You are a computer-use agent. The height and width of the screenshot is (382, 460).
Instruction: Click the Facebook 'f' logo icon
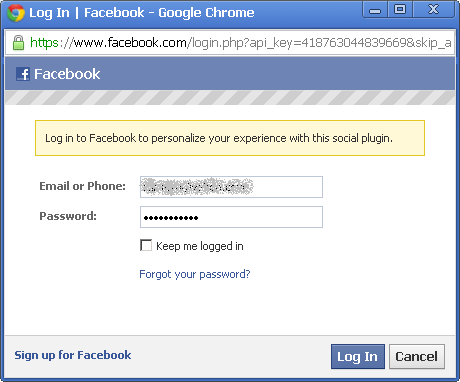pos(23,74)
